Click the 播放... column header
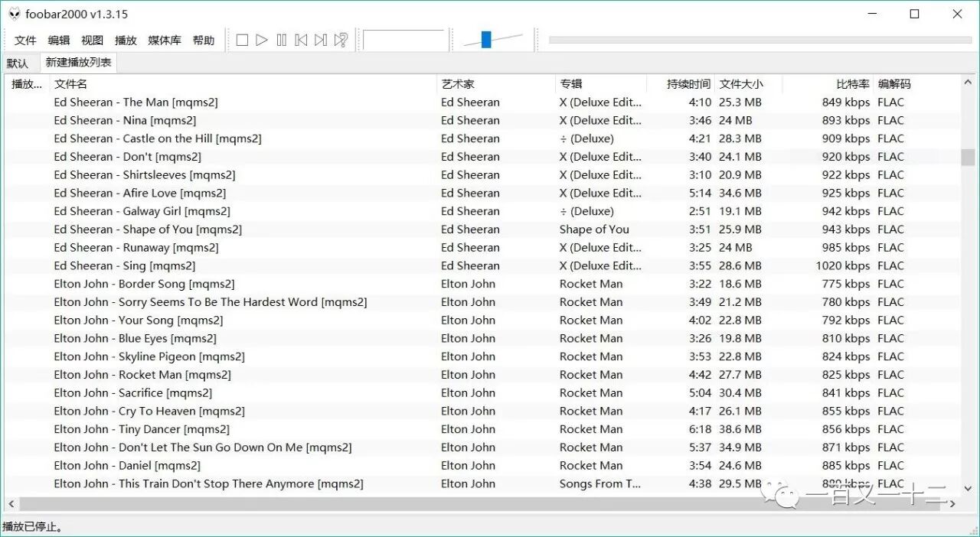This screenshot has width=980, height=537. coord(28,84)
